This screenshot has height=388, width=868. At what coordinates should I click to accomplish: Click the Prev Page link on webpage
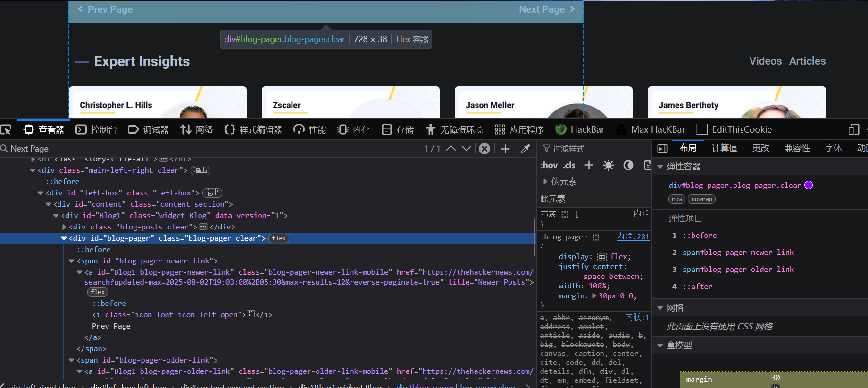tap(105, 9)
